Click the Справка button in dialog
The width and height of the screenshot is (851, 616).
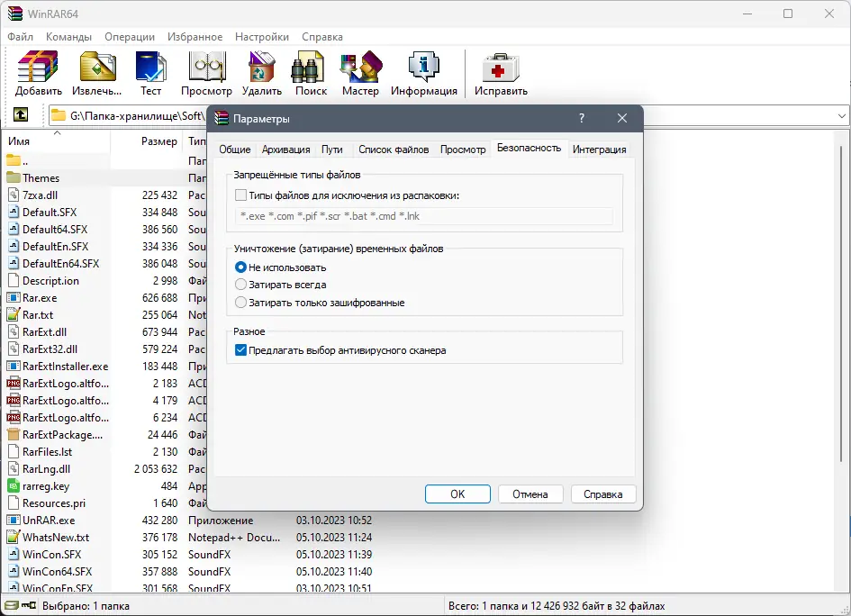point(603,494)
